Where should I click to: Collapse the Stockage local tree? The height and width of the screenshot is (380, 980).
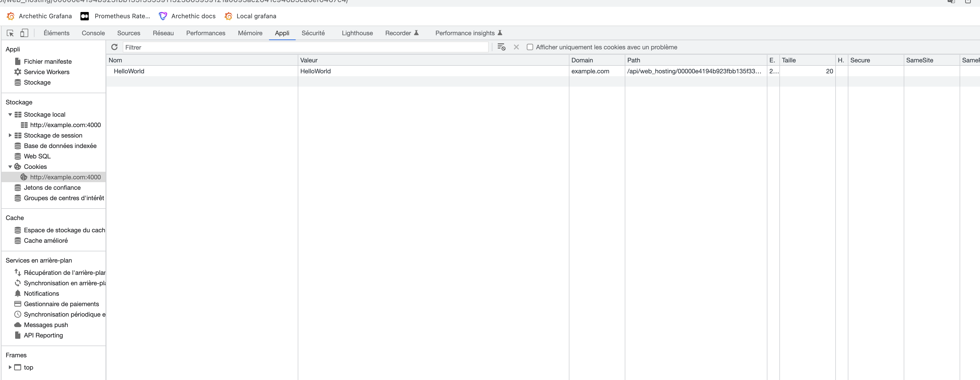(10, 114)
